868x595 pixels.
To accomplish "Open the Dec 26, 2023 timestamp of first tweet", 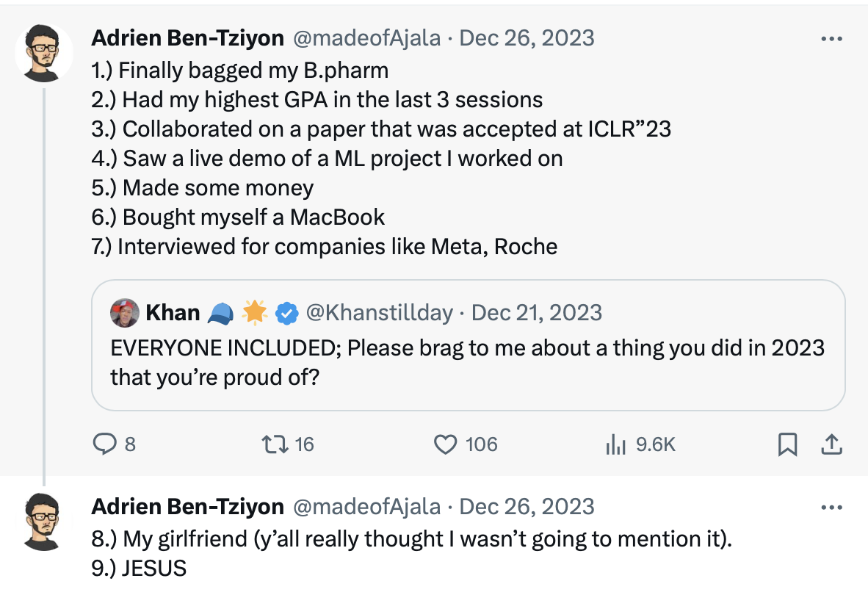I will click(x=527, y=38).
